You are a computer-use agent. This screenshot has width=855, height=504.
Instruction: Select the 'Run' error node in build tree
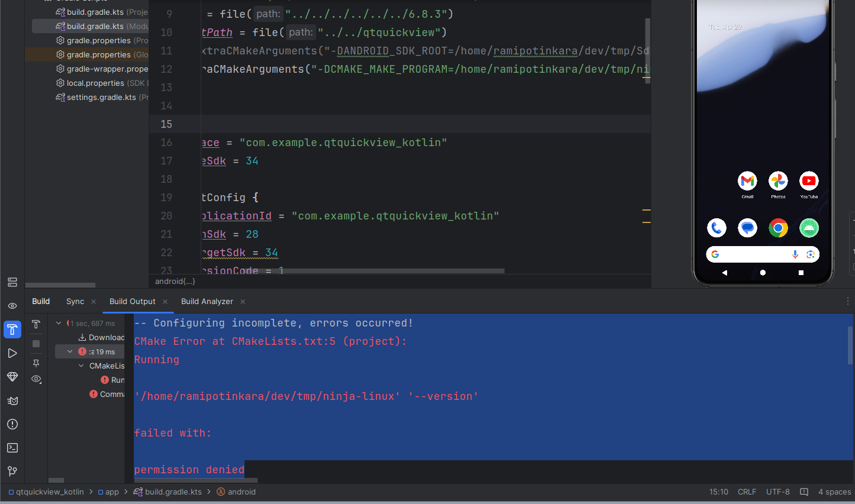coord(112,380)
